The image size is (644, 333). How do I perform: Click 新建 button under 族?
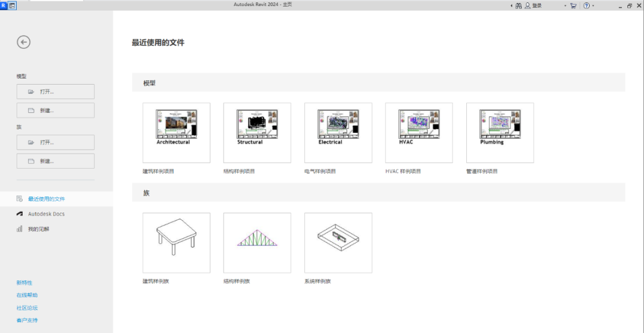pyautogui.click(x=55, y=161)
